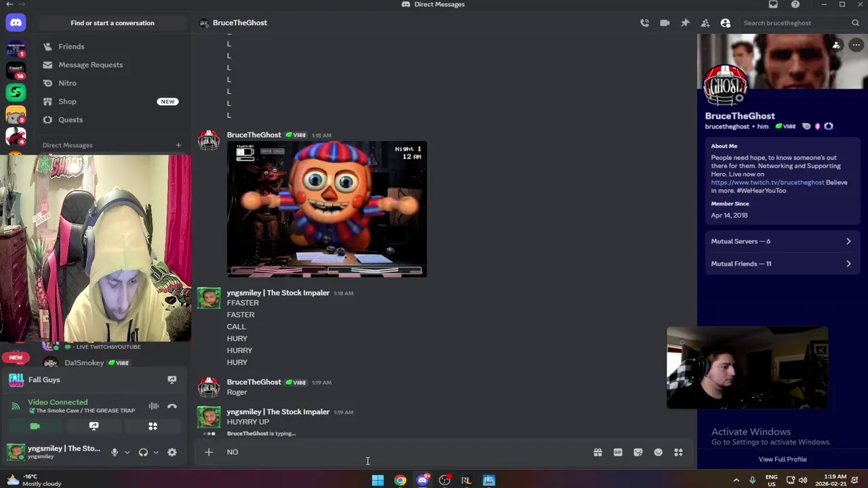868x488 pixels.
Task: Expand microphone input options arrow
Action: coord(126,452)
